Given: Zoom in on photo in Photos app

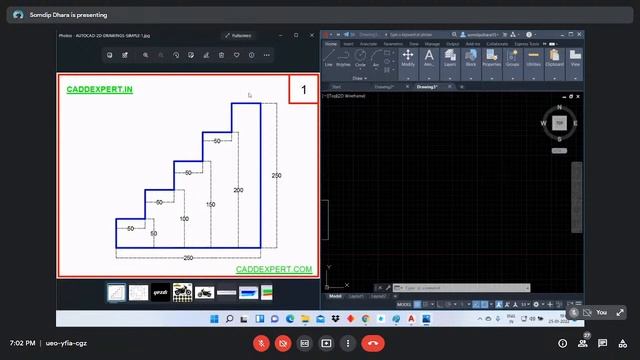Looking at the screenshot, I should pyautogui.click(x=145, y=55).
